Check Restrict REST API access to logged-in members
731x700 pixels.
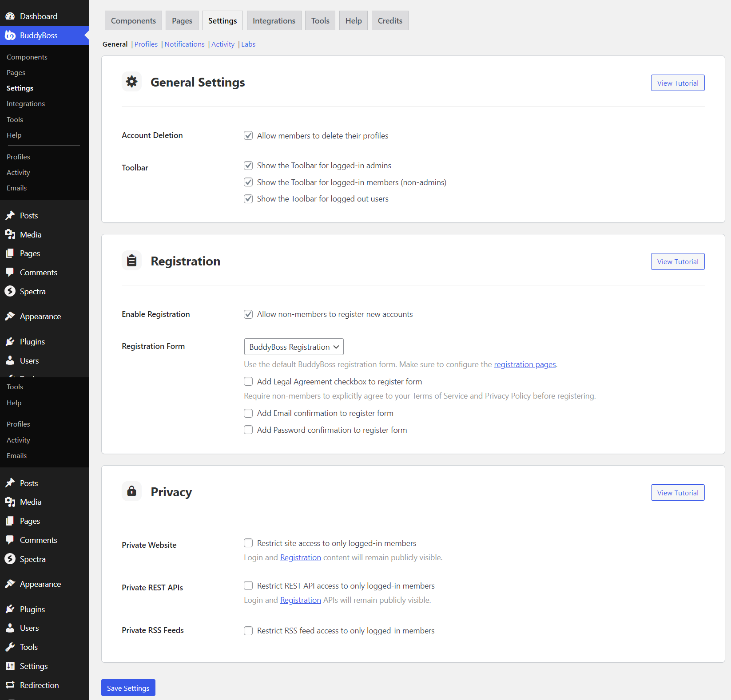tap(248, 586)
